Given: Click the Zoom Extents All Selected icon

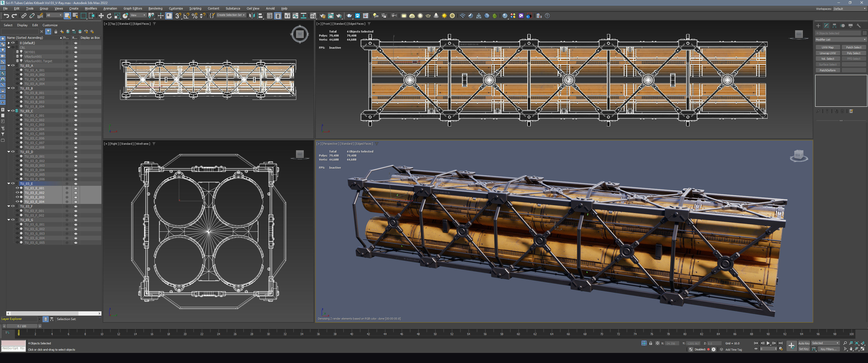Looking at the screenshot, I should coord(863,343).
